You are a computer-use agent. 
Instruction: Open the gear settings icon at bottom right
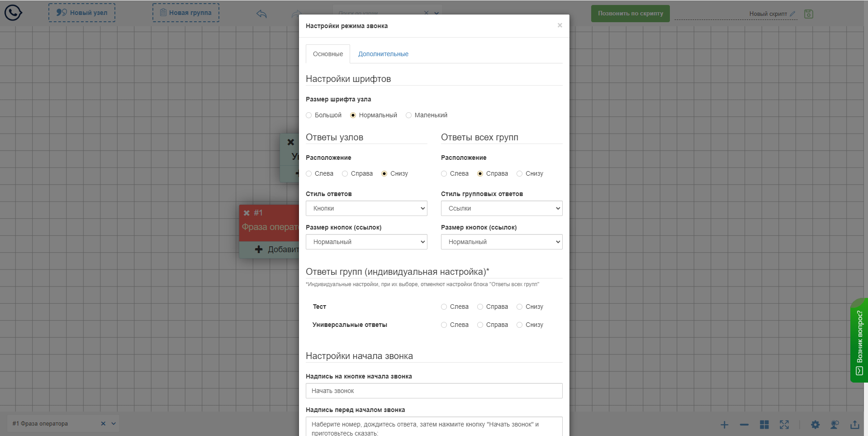click(x=815, y=425)
